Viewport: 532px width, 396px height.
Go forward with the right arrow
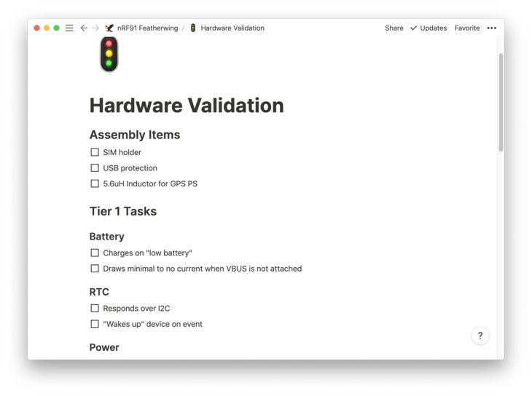pos(95,28)
